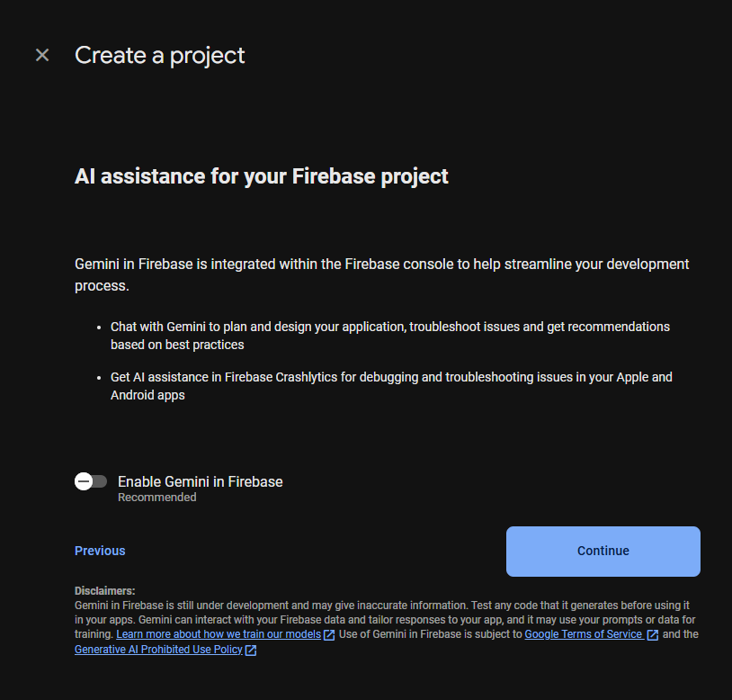Open the Google Terms of Service link

[x=583, y=634]
